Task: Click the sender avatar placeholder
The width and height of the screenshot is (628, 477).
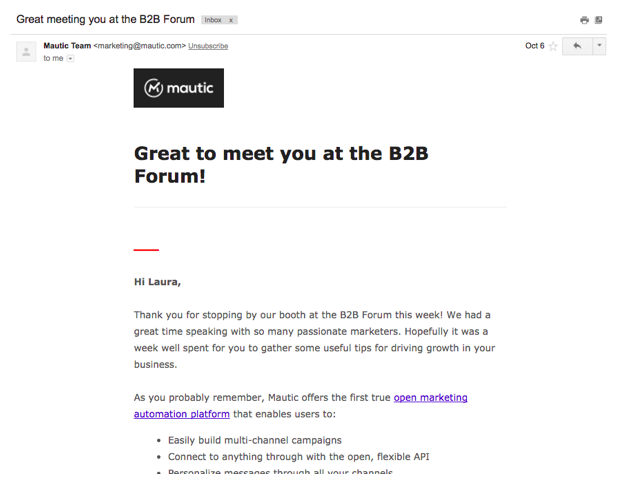Action: (26, 52)
